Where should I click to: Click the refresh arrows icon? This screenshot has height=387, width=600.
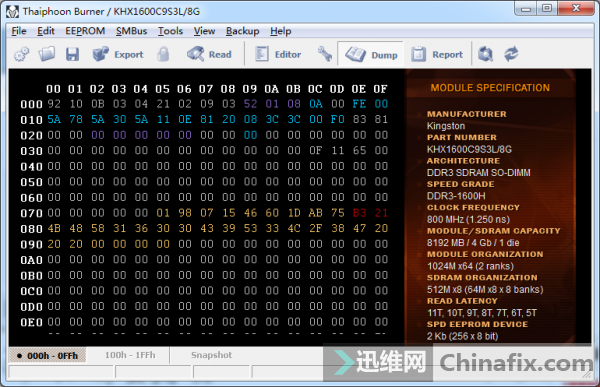click(511, 54)
